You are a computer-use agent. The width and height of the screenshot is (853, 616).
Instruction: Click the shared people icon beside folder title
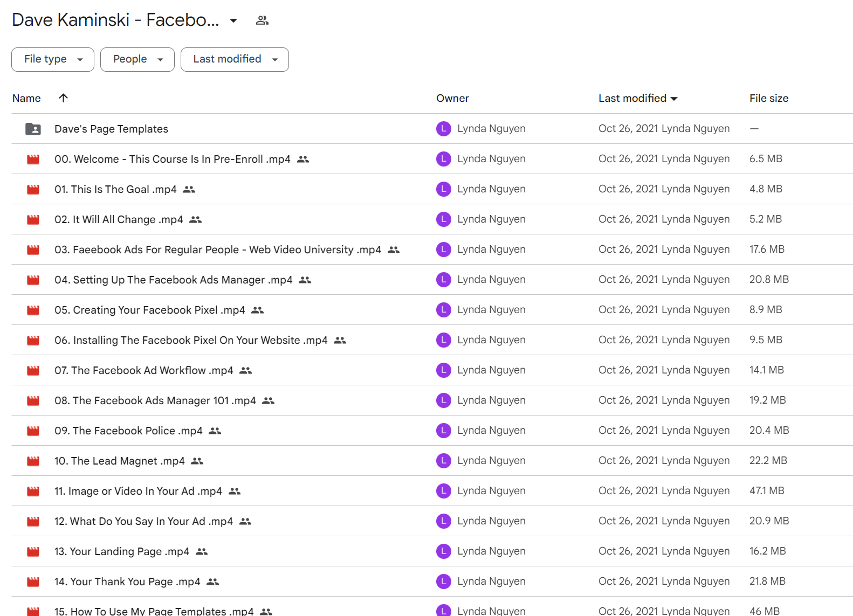tap(262, 20)
